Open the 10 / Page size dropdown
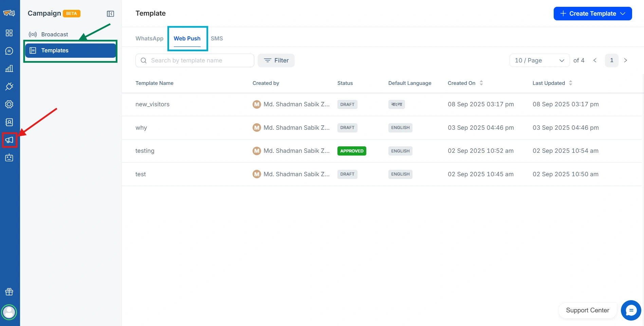The image size is (644, 326). click(x=539, y=60)
